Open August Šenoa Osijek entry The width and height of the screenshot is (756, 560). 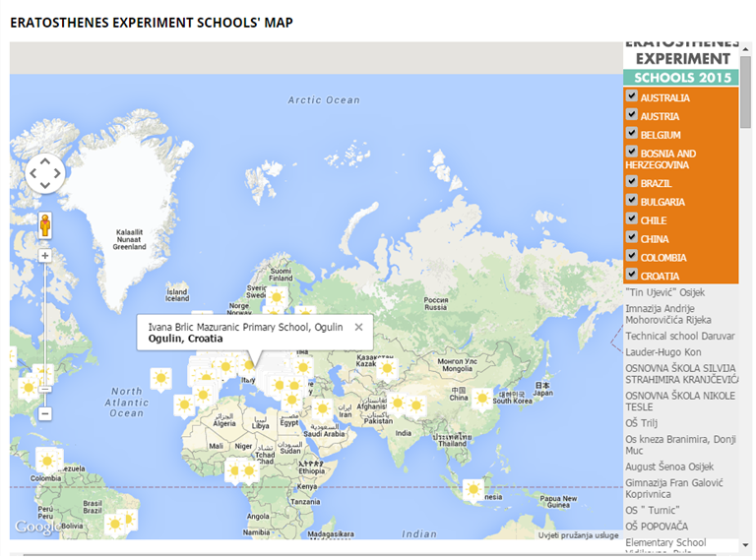pos(669,467)
